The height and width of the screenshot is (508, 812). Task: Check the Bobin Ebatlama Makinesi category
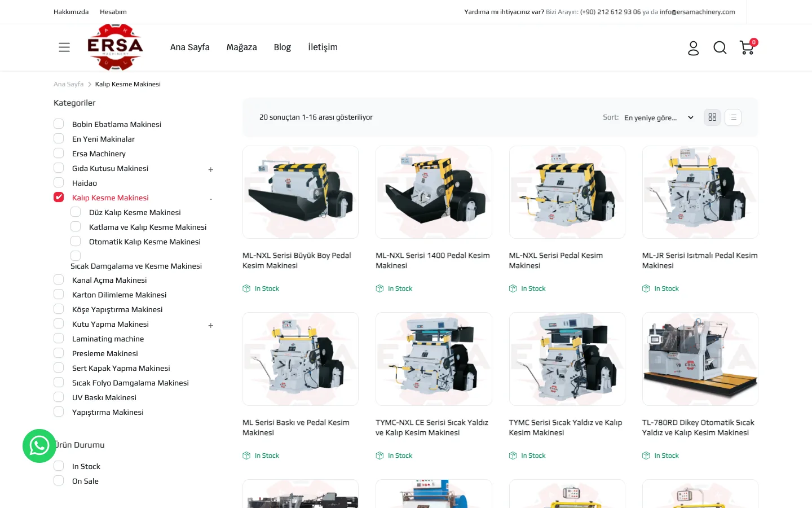click(x=59, y=124)
